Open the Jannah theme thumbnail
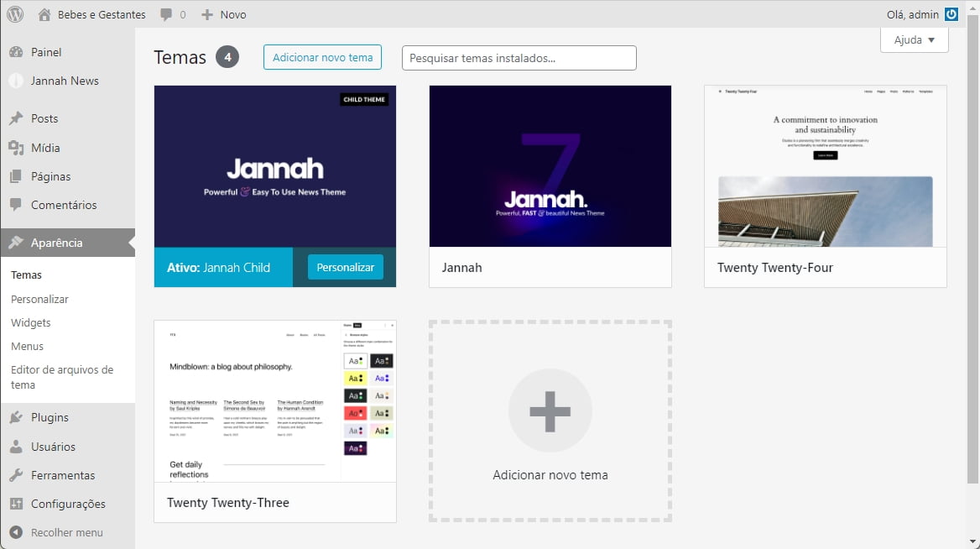The image size is (980, 549). pyautogui.click(x=550, y=166)
